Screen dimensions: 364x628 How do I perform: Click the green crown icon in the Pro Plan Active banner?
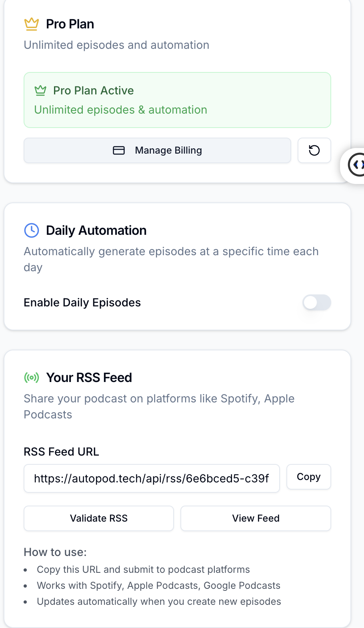tap(40, 90)
